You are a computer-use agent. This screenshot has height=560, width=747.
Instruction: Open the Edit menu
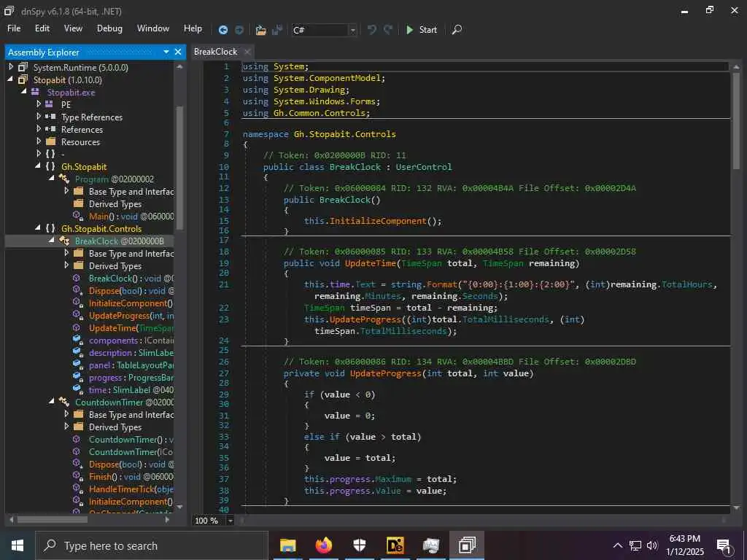click(42, 28)
